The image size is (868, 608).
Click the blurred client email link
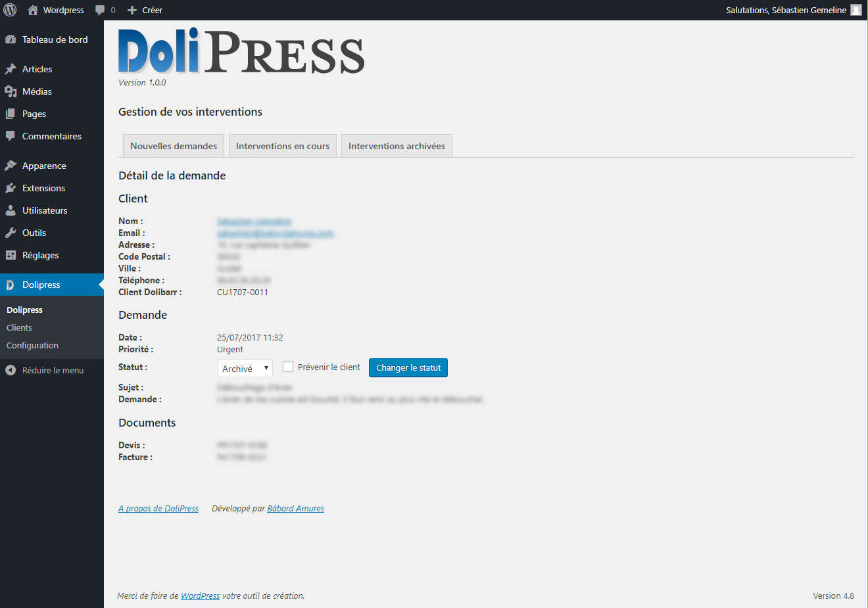[276, 233]
